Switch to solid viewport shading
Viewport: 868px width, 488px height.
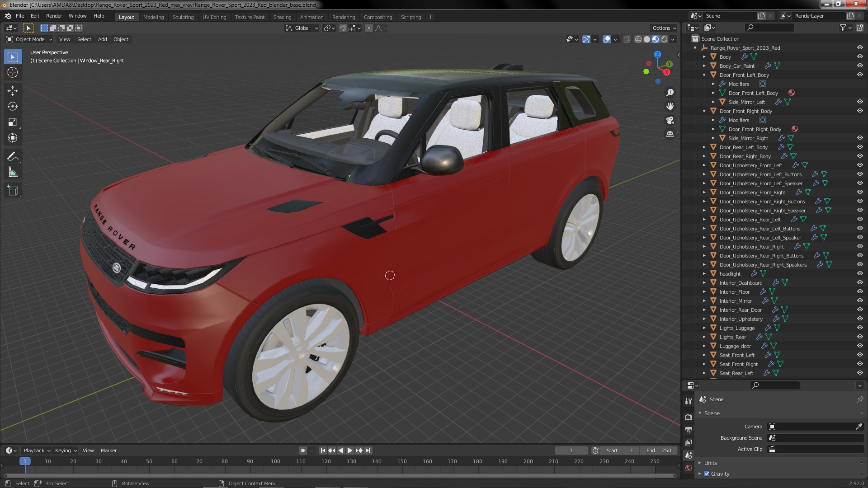click(x=646, y=39)
